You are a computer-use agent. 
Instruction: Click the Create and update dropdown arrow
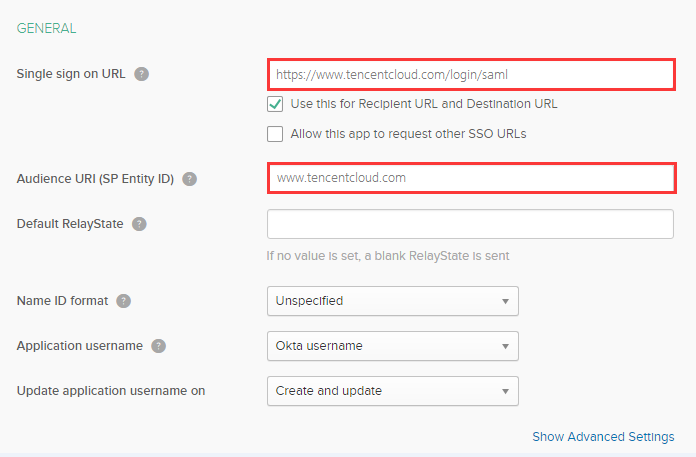[504, 391]
